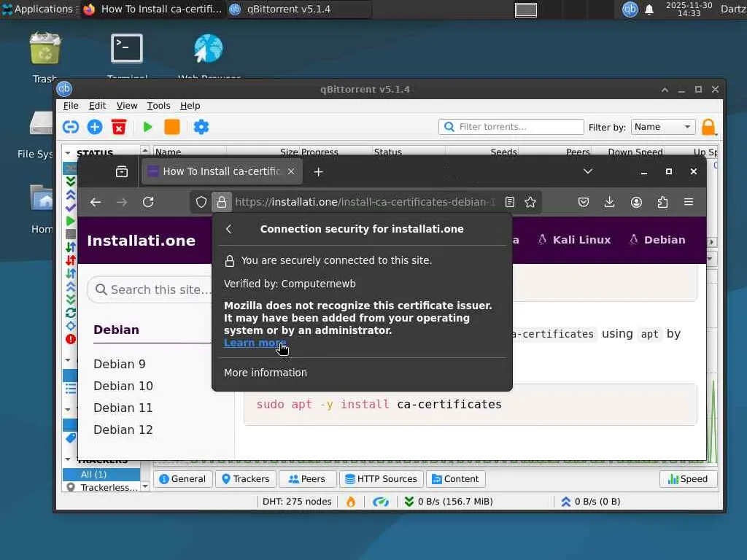Click the Installati.one site logo
This screenshot has width=747, height=560.
tap(141, 241)
